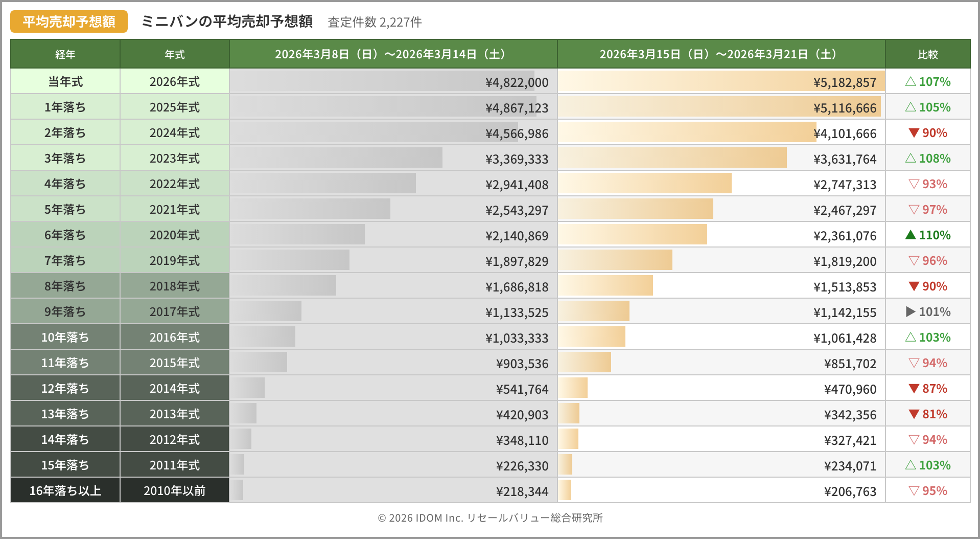Image resolution: width=980 pixels, height=539 pixels.
Task: Click the outlined down-triangle beside 95%
Action: click(914, 490)
